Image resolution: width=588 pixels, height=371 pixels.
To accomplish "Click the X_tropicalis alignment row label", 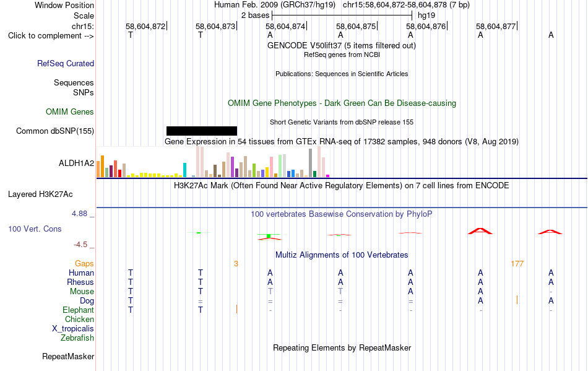I will (73, 329).
